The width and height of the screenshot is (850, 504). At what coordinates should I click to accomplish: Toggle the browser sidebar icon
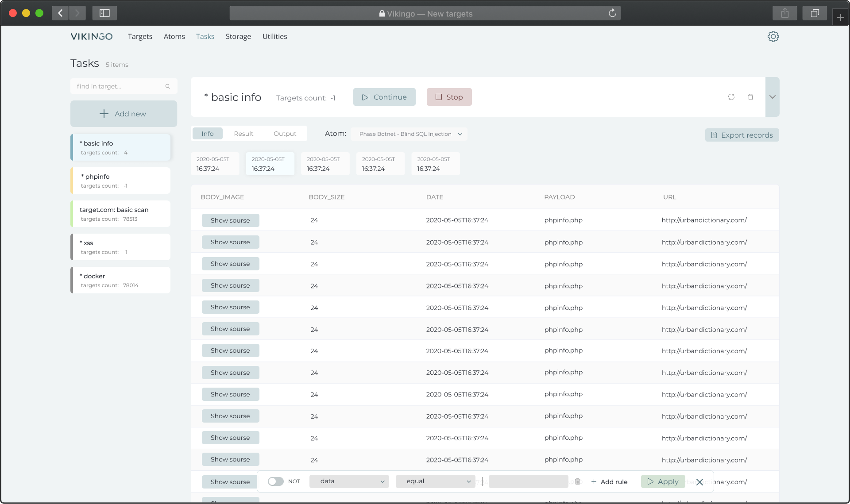(x=104, y=13)
